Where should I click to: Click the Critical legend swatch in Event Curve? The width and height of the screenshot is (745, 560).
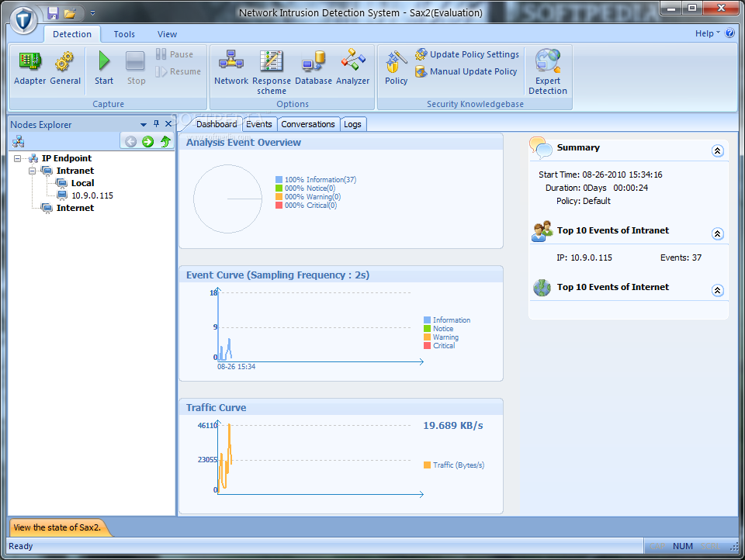click(x=427, y=346)
